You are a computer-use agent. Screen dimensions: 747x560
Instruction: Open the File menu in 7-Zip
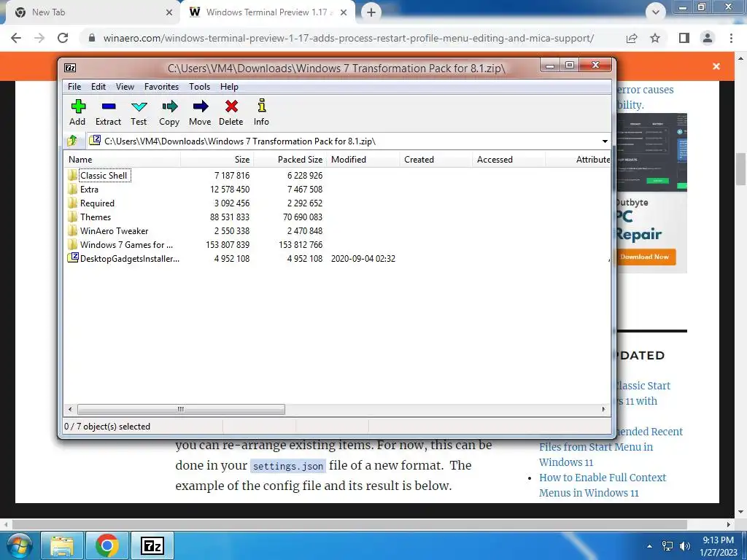click(74, 87)
